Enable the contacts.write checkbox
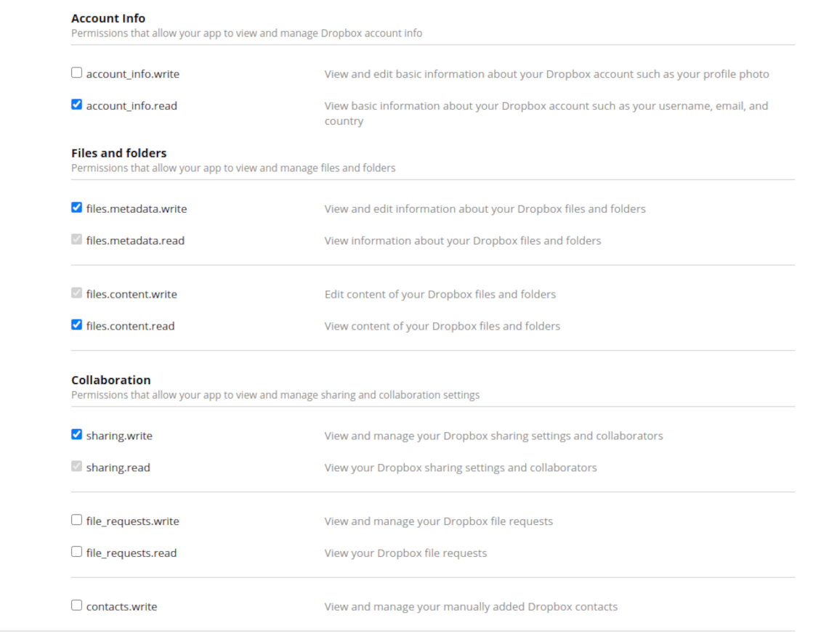 tap(77, 606)
